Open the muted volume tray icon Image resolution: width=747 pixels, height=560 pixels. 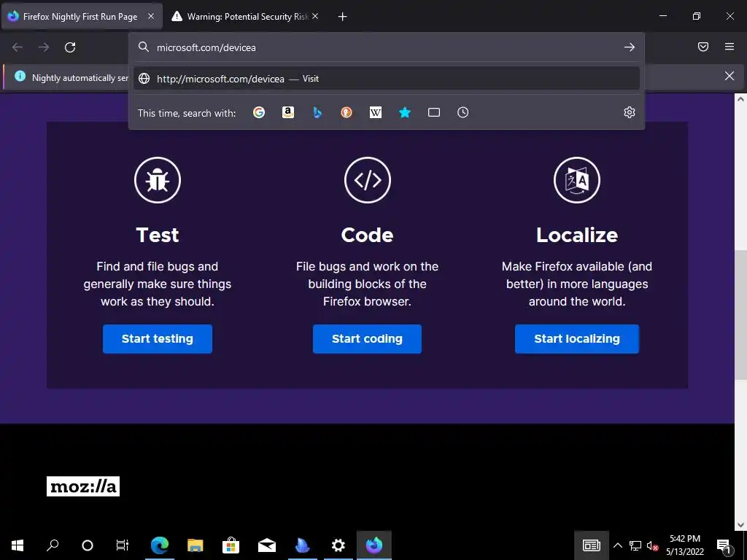[652, 545]
